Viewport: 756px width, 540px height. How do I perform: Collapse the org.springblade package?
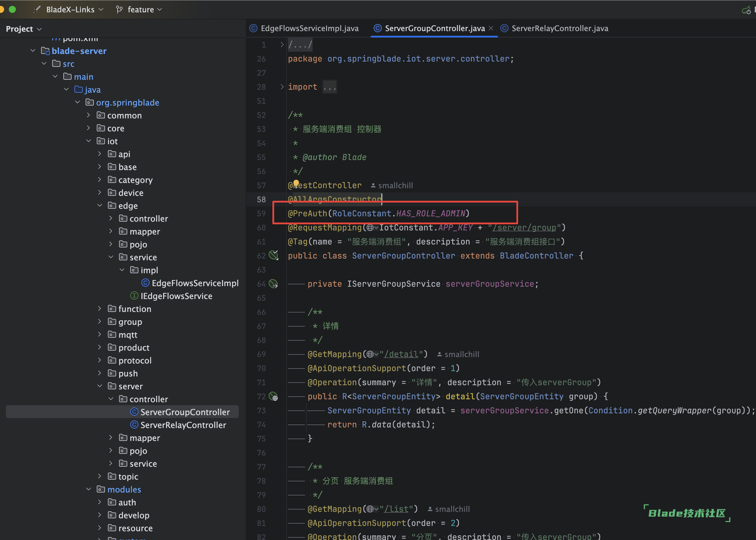point(77,102)
